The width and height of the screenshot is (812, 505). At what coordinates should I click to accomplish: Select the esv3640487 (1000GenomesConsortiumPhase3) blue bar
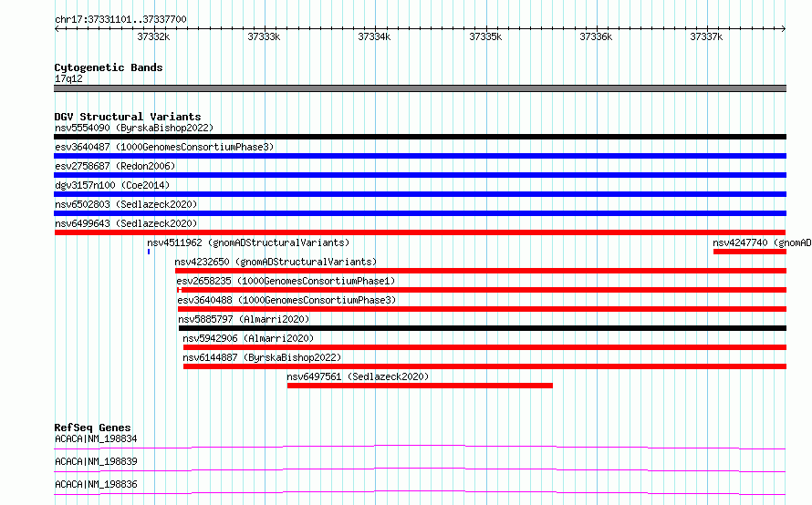point(420,156)
